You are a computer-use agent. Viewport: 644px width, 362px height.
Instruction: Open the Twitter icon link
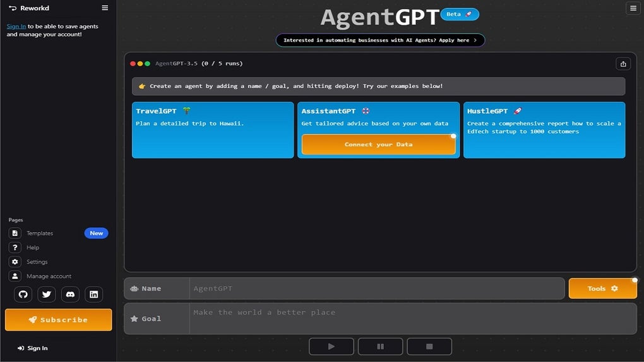tap(47, 295)
